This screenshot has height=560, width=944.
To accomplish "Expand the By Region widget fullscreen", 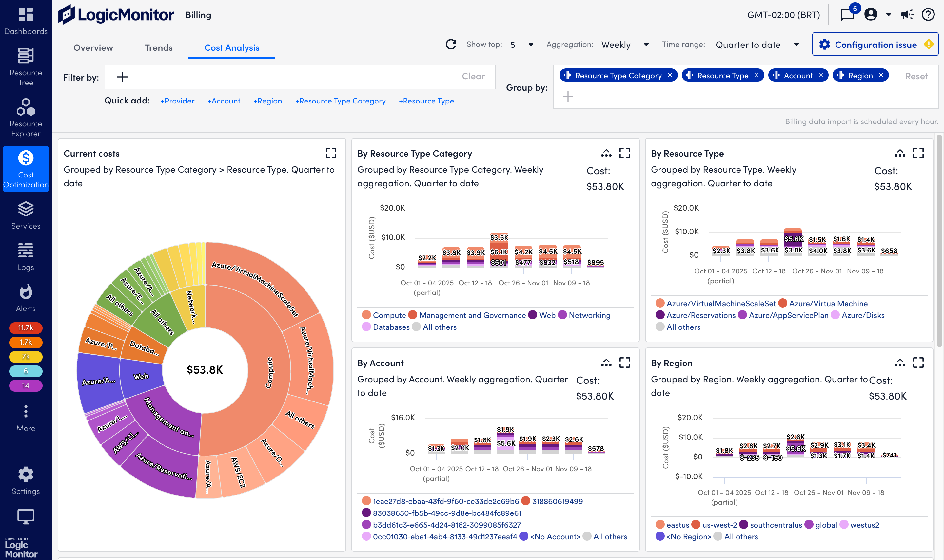I will pos(918,363).
